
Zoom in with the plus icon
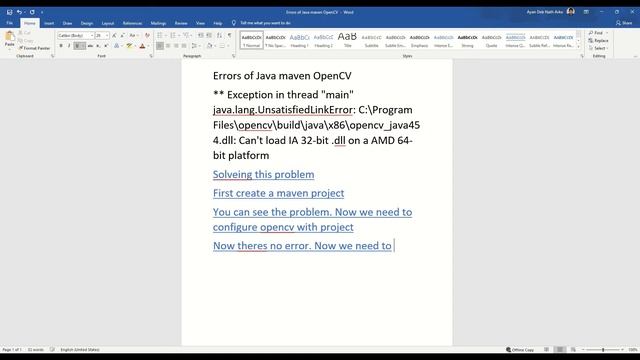tap(622, 350)
